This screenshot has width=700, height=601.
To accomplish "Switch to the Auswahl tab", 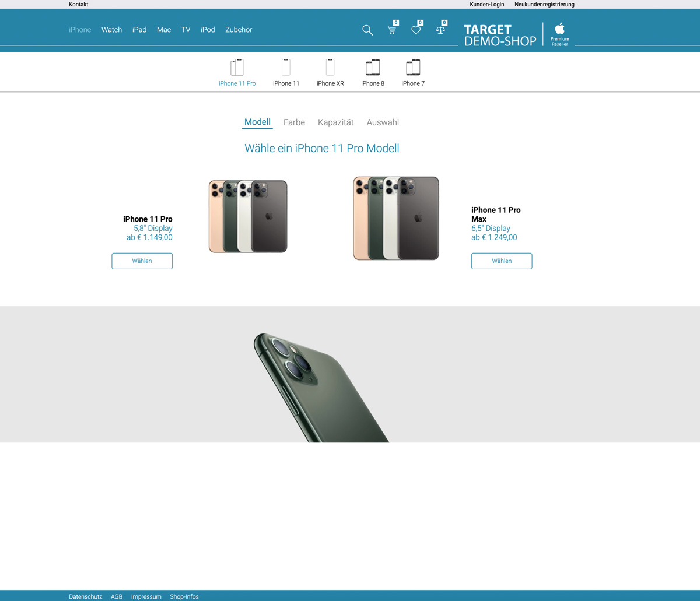I will click(383, 122).
